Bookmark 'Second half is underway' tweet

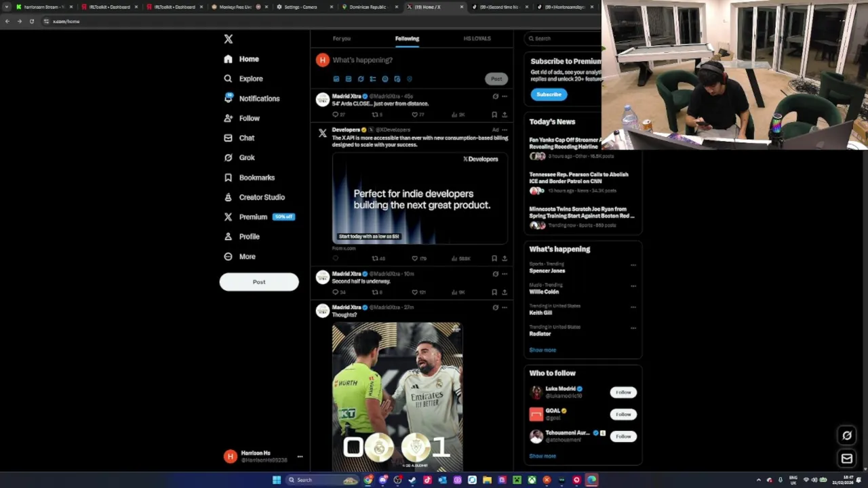click(494, 292)
